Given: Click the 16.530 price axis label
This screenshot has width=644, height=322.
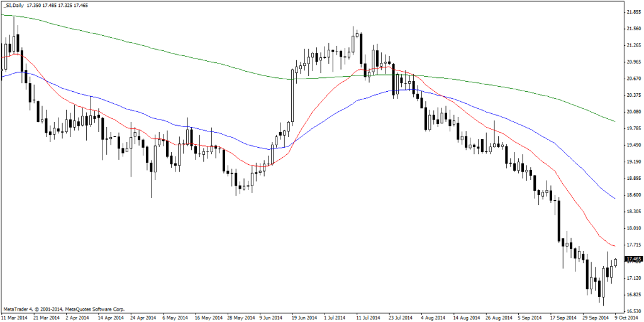Looking at the screenshot, I should click(x=634, y=310).
